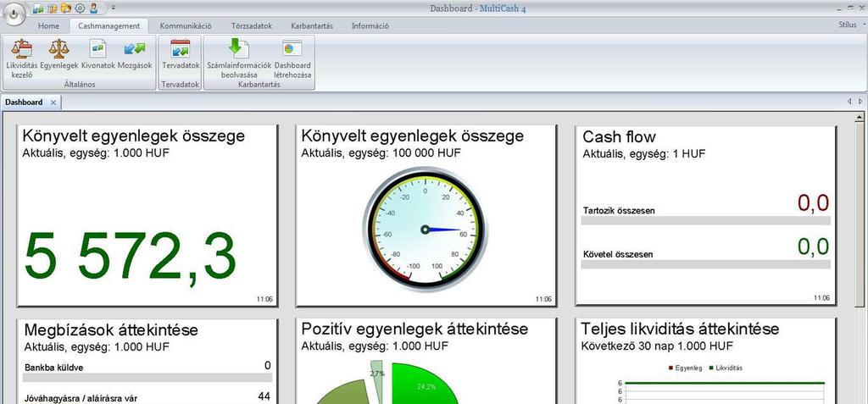The height and width of the screenshot is (404, 868).
Task: Open the Törzsadatok ribbon tab
Action: (251, 26)
